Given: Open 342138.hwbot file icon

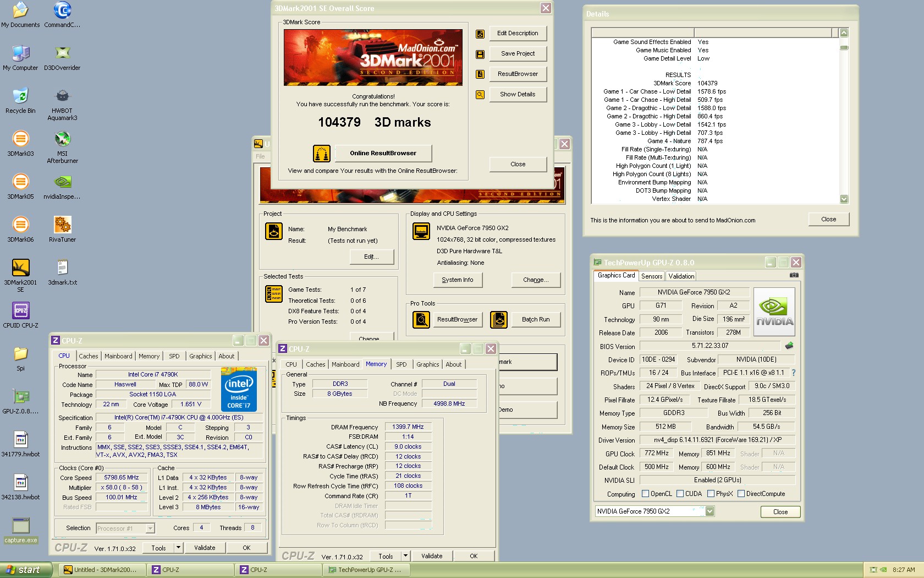Looking at the screenshot, I should [x=20, y=487].
